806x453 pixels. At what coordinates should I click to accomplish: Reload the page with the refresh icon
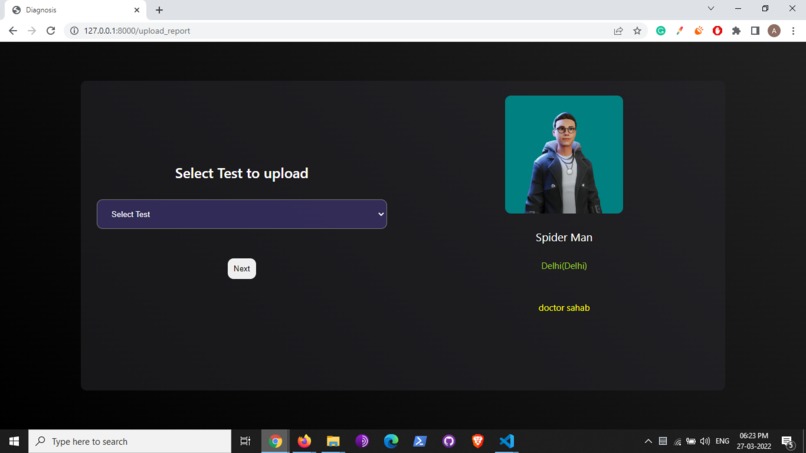pos(50,31)
